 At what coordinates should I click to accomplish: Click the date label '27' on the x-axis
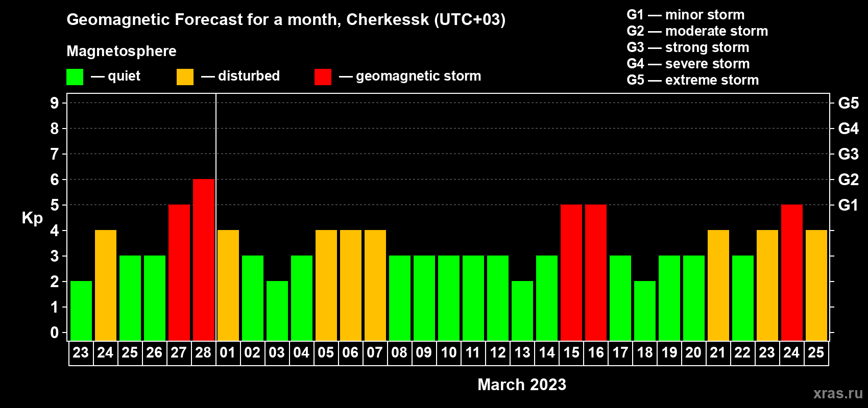[x=179, y=353]
